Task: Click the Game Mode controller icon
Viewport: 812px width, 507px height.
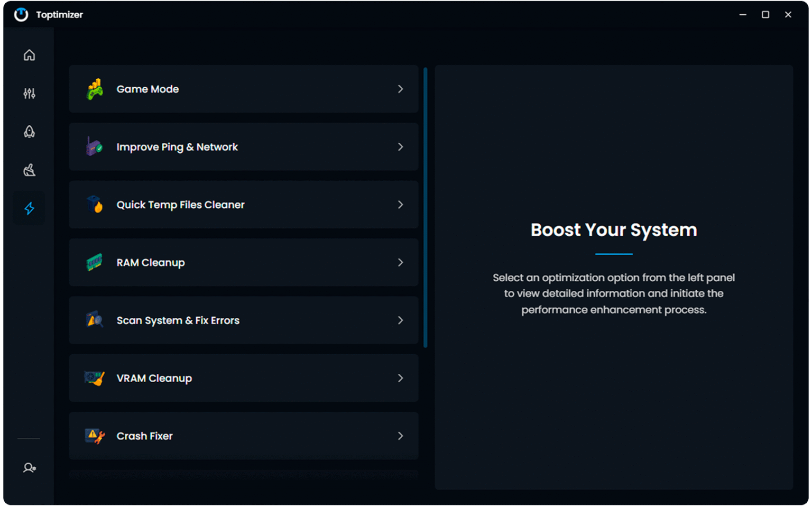Action: tap(95, 89)
